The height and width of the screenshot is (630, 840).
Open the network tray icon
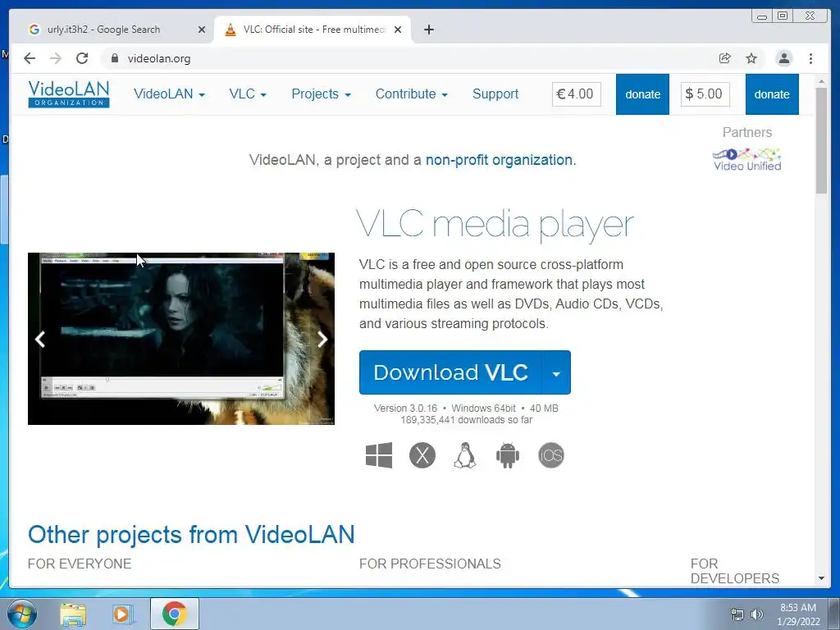coord(737,614)
